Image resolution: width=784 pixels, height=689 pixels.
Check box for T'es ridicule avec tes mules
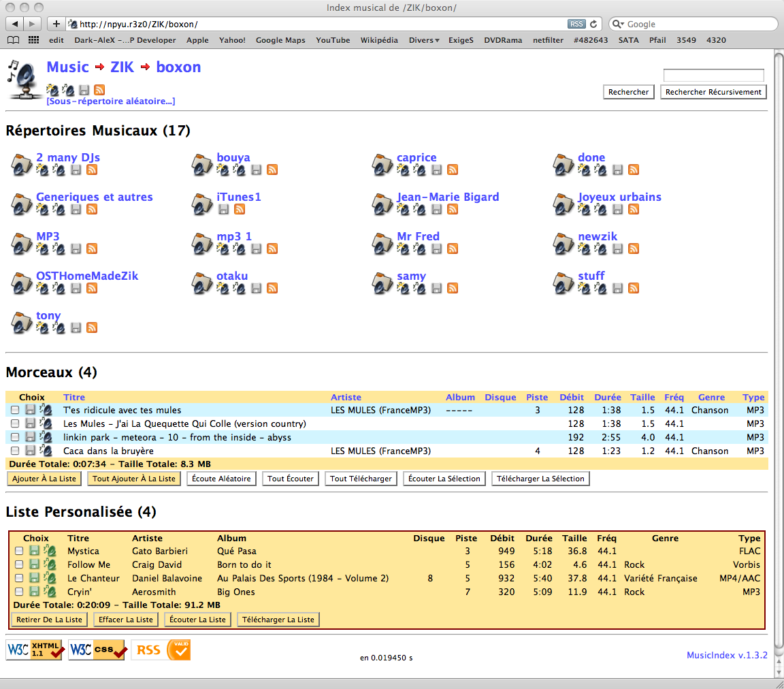15,410
